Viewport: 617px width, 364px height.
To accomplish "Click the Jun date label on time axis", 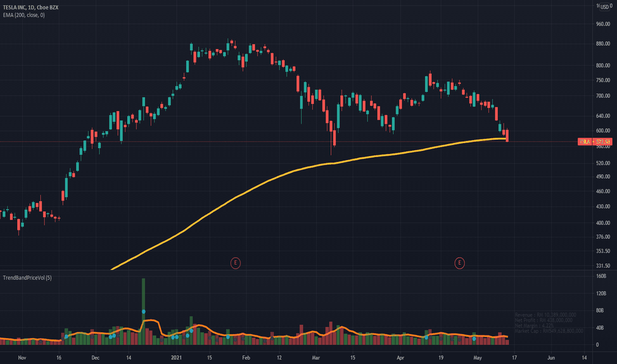I will coord(551,357).
